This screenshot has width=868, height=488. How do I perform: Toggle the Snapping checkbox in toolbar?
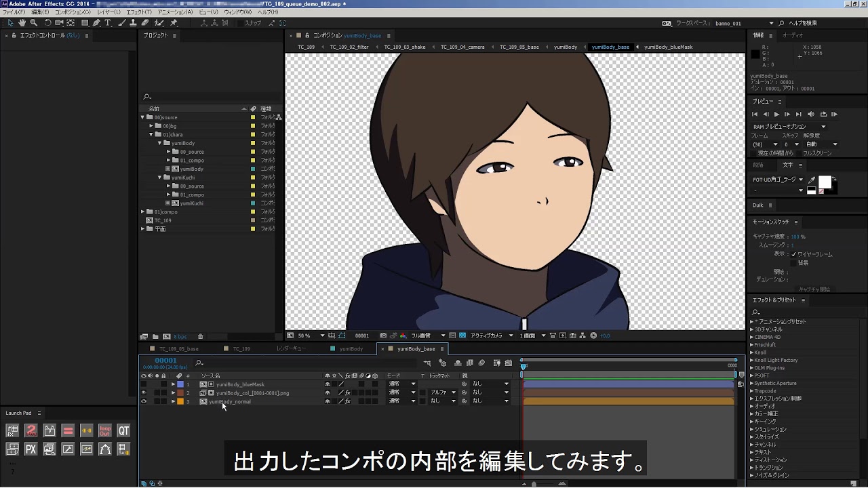[240, 23]
